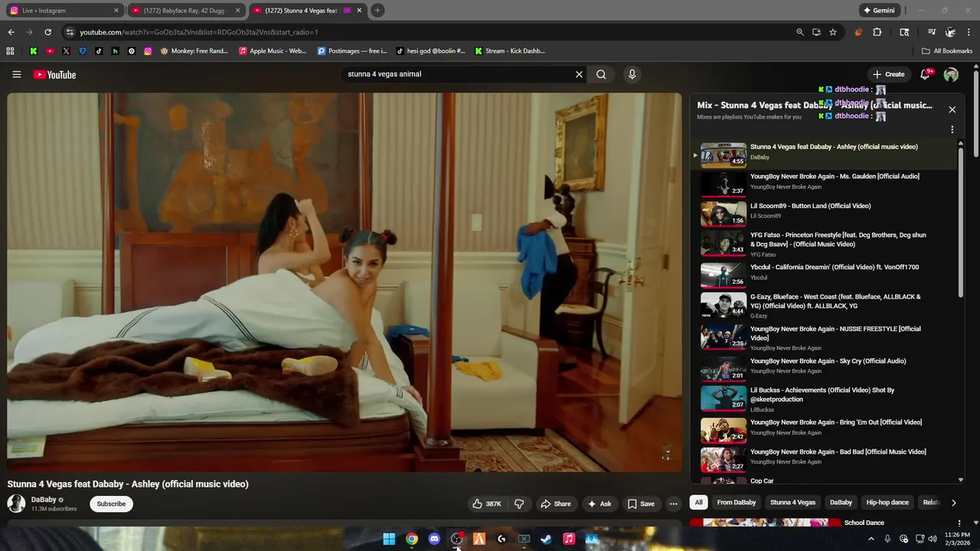This screenshot has width=980, height=551.
Task: View site information icon in address bar
Action: click(x=70, y=32)
